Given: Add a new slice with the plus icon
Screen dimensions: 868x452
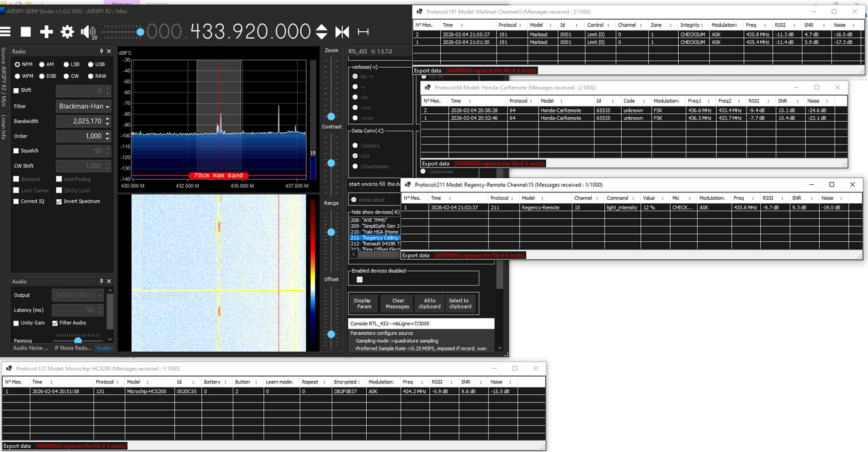Looking at the screenshot, I should 46,32.
